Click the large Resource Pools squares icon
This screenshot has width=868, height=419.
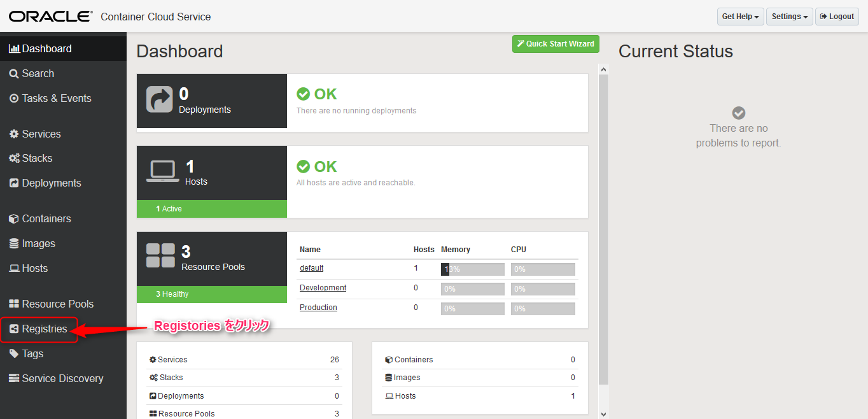pos(160,255)
